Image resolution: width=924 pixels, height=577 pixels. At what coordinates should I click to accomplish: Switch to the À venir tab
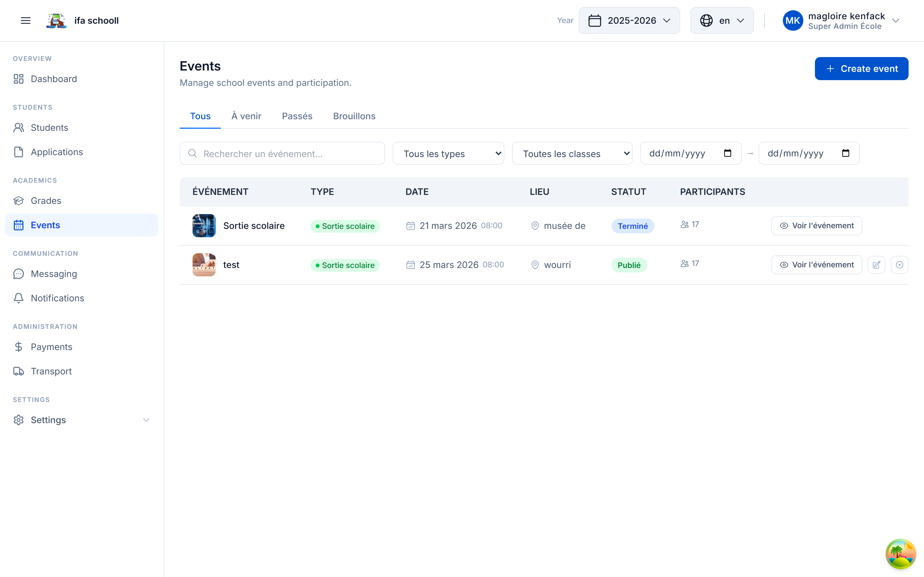pyautogui.click(x=246, y=116)
